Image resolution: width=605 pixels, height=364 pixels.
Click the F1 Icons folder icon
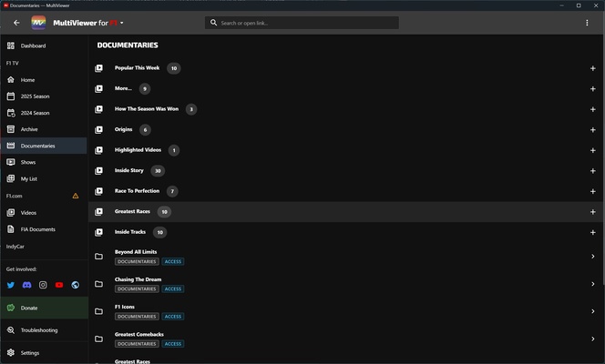point(98,311)
